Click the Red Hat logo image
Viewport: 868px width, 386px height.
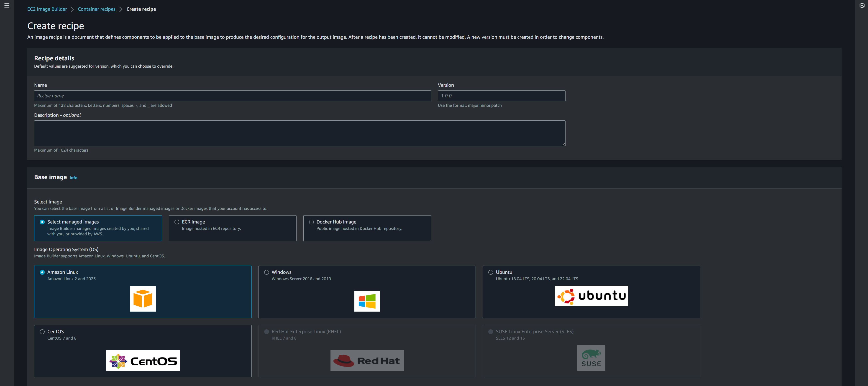367,361
